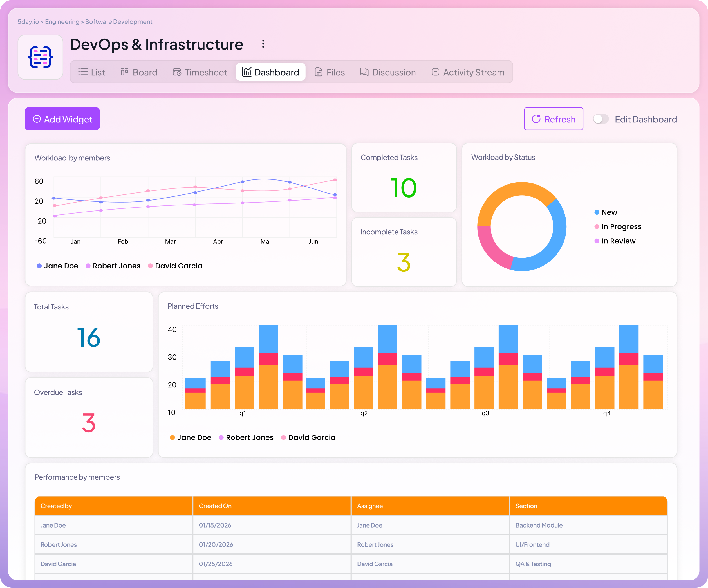Screen dimensions: 708x588
Task: Open the three-dot menu beside project title
Action: coord(263,44)
